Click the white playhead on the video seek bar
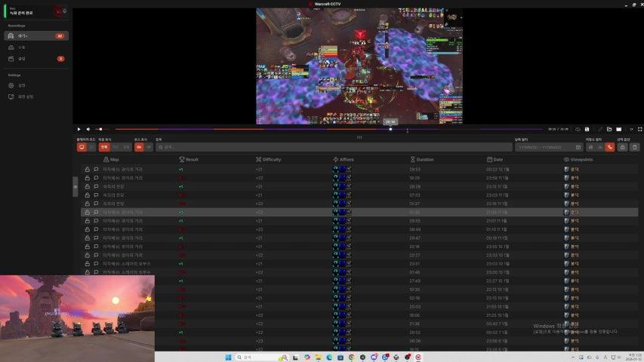The image size is (644, 362). coord(390,129)
